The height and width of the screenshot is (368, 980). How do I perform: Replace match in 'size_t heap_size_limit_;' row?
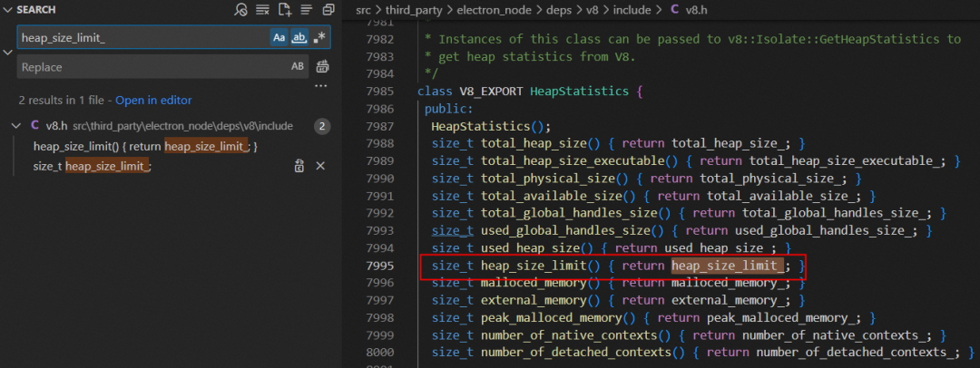click(300, 166)
